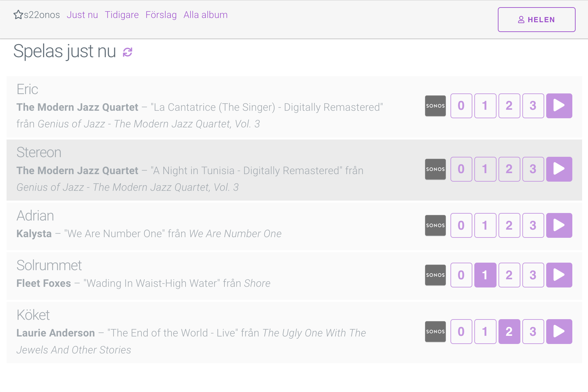
Task: Click the Sonos icon in Eric row
Action: coord(435,106)
